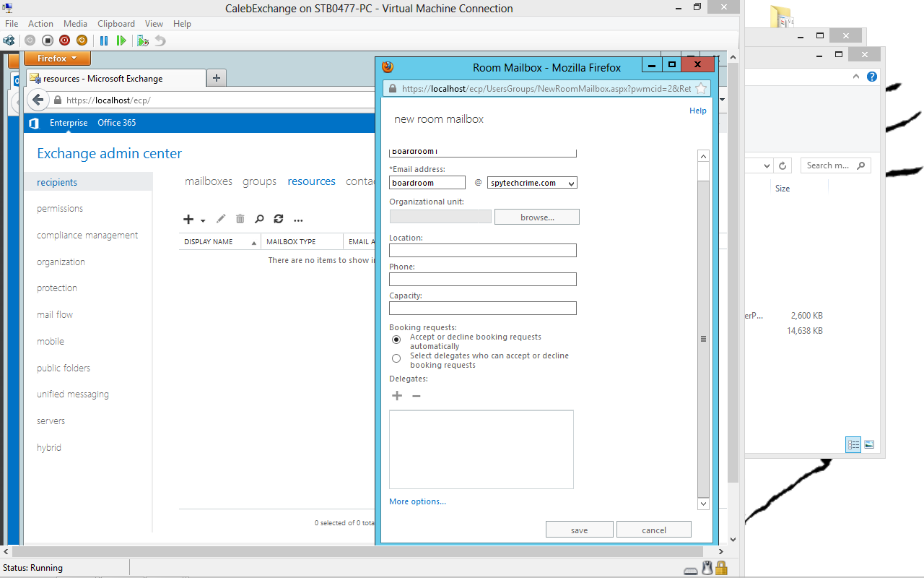
Task: Open the Help menu in VM Connection
Action: (x=182, y=24)
